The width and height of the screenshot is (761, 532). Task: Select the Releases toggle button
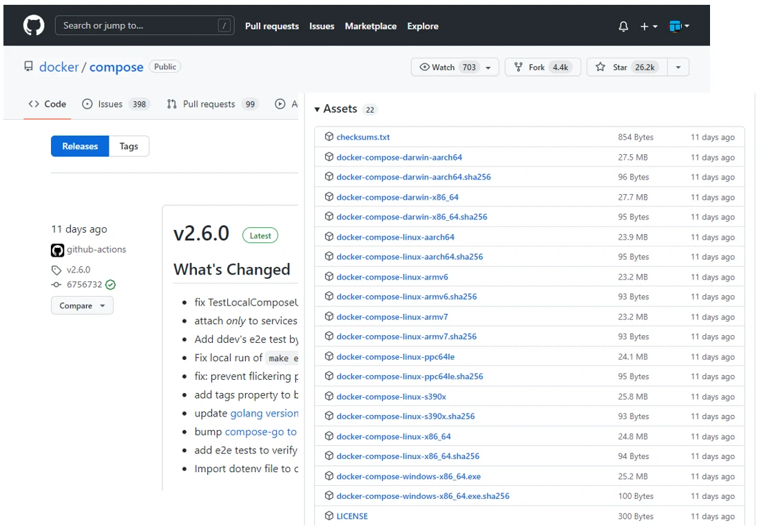coord(80,147)
